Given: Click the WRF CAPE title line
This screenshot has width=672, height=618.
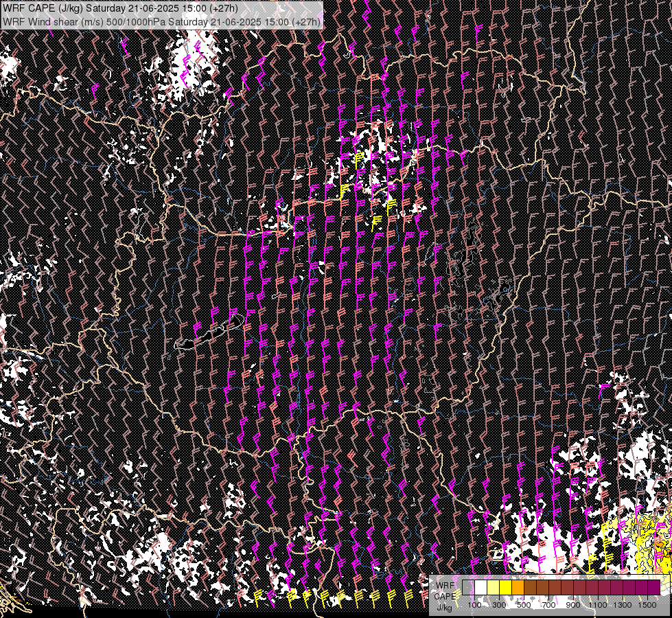Looking at the screenshot, I should pyautogui.click(x=120, y=8).
